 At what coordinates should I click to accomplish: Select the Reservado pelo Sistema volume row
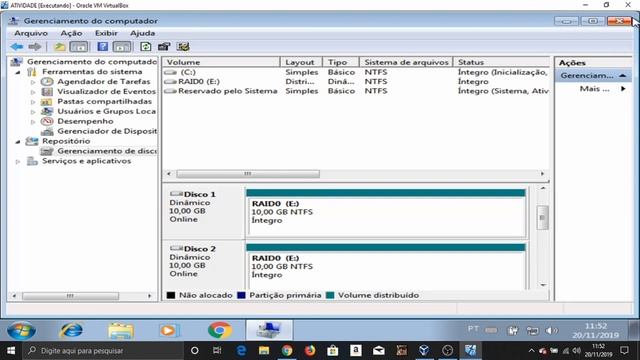(x=356, y=91)
